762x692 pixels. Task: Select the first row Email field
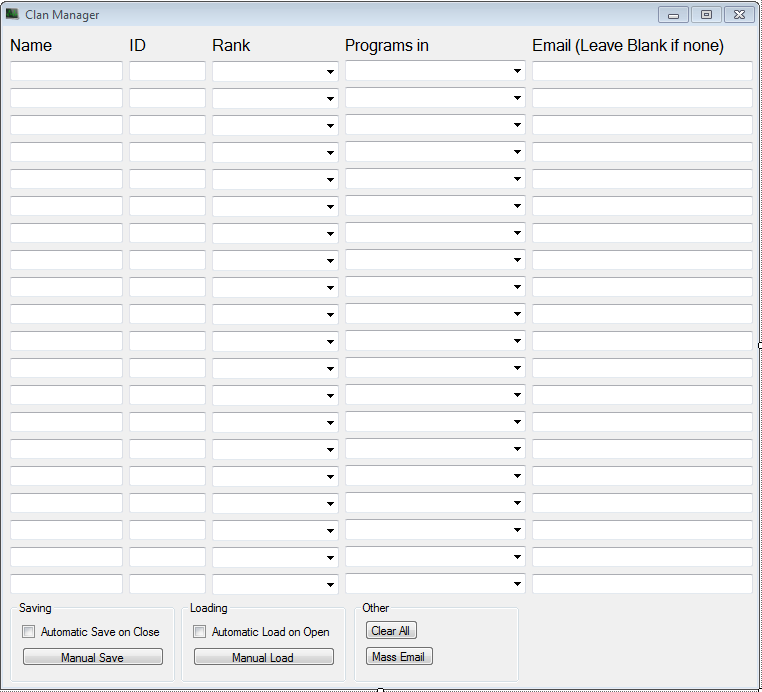pos(641,72)
